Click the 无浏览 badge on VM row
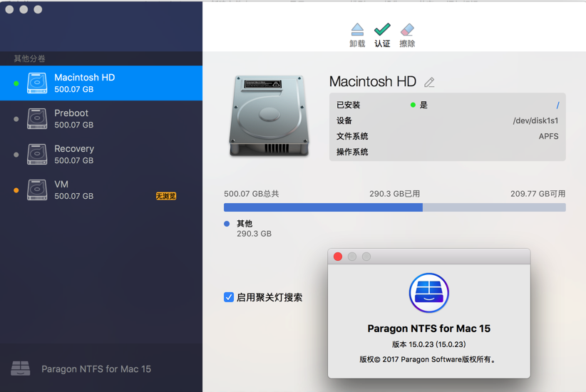Image resolution: width=586 pixels, height=392 pixels. pos(166,196)
